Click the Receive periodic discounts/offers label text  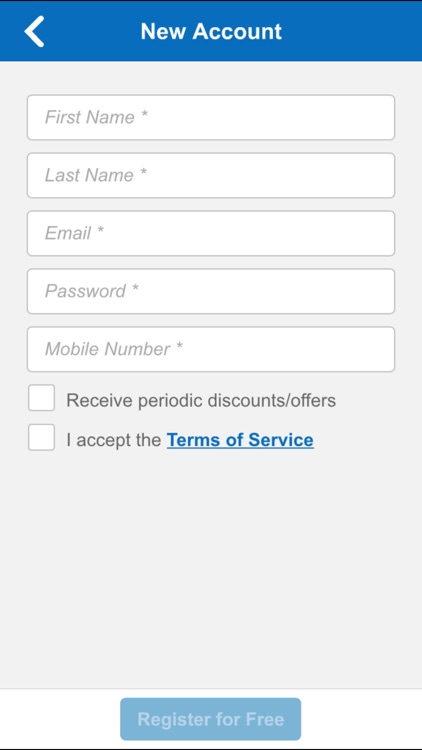point(201,400)
